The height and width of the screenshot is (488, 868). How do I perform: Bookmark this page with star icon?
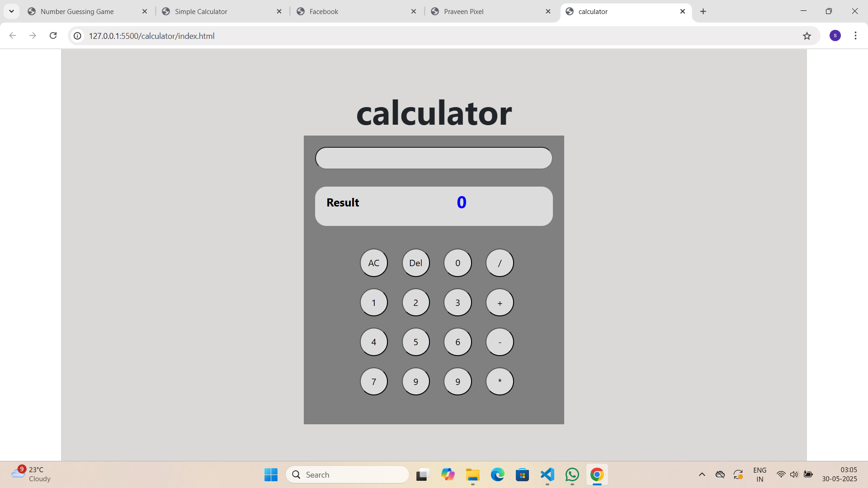tap(807, 36)
